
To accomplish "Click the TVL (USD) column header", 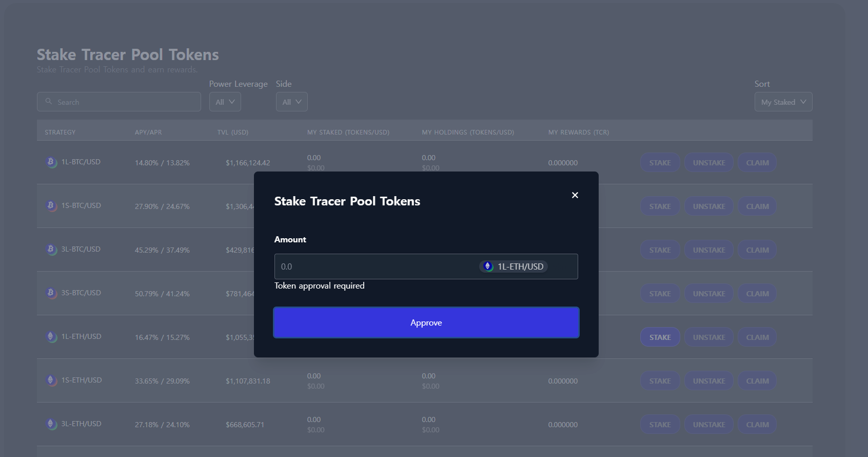I will click(x=233, y=132).
